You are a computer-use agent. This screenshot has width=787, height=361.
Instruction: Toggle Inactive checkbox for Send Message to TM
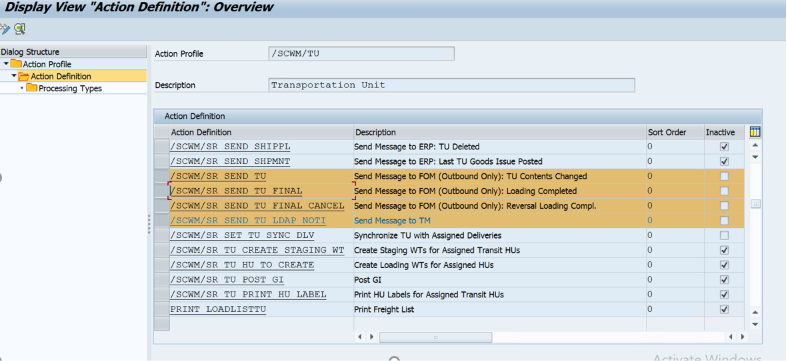724,220
